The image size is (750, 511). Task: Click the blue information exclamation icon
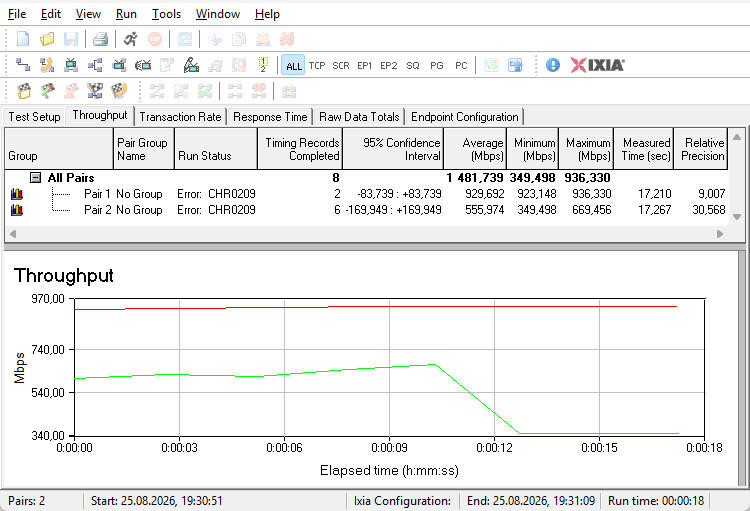coord(552,65)
